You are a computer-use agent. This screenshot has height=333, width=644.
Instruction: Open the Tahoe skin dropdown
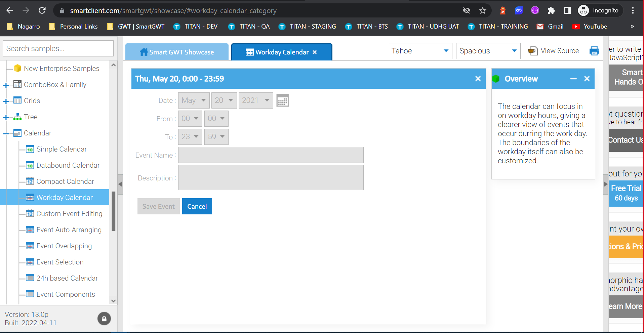coord(419,51)
